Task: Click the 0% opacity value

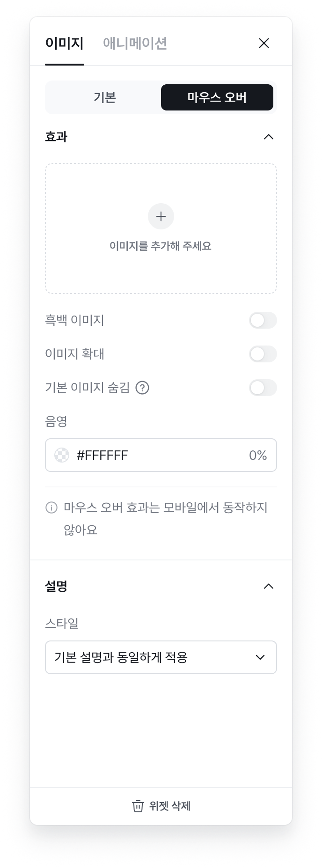Action: [257, 455]
